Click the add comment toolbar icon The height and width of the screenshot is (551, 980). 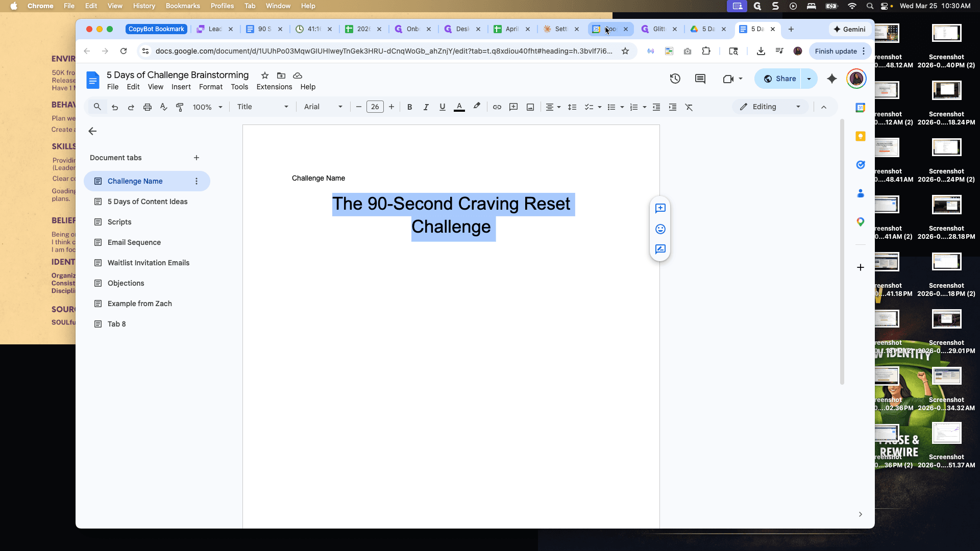(513, 107)
